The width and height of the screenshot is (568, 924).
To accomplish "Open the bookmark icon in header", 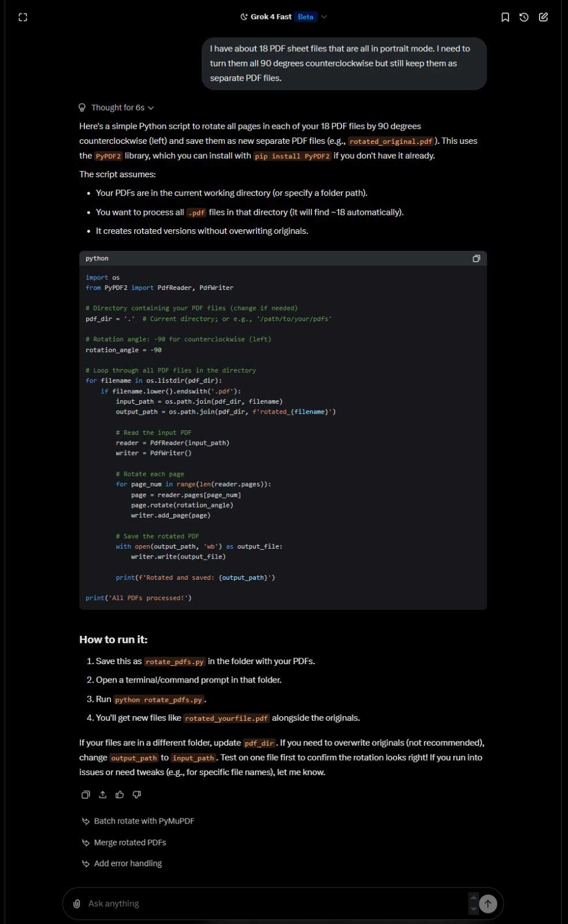I will coord(505,17).
